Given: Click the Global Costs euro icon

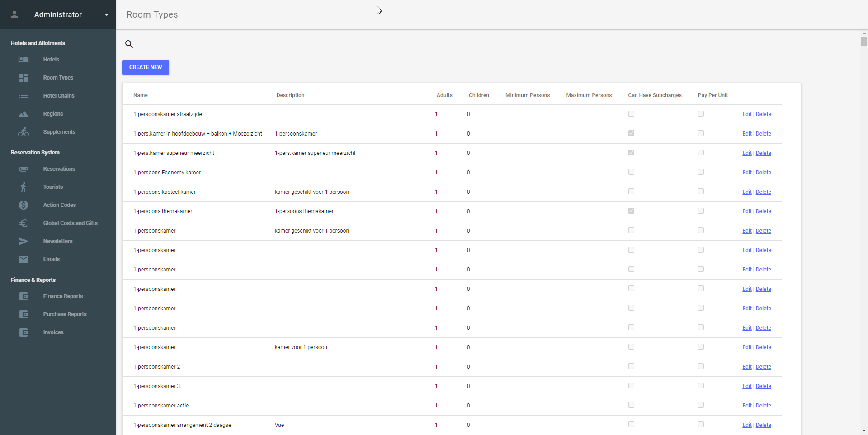Looking at the screenshot, I should pos(24,223).
